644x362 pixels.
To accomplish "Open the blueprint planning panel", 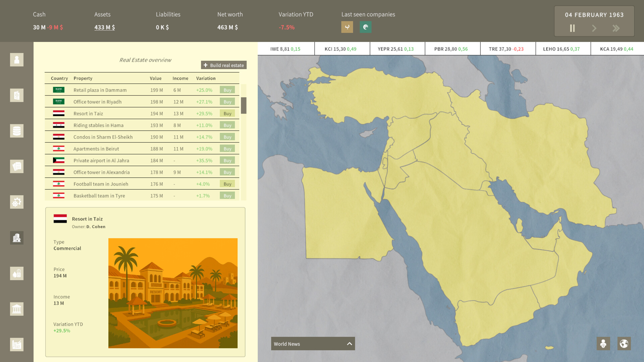I will pyautogui.click(x=16, y=344).
